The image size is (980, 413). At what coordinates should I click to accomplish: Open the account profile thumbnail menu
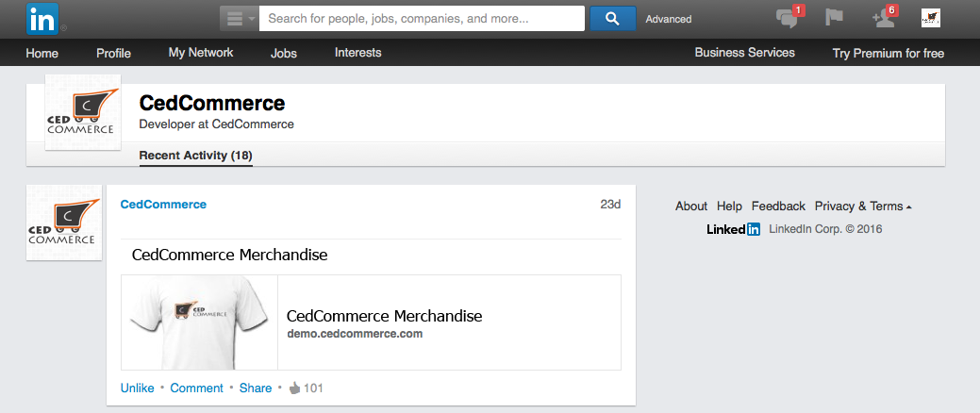tap(931, 18)
